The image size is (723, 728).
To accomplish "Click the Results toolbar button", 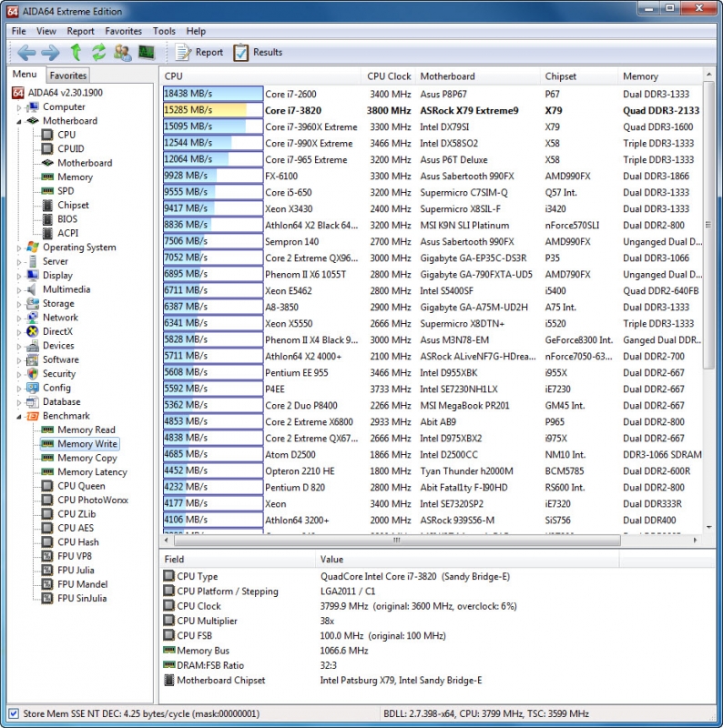I will 258,53.
